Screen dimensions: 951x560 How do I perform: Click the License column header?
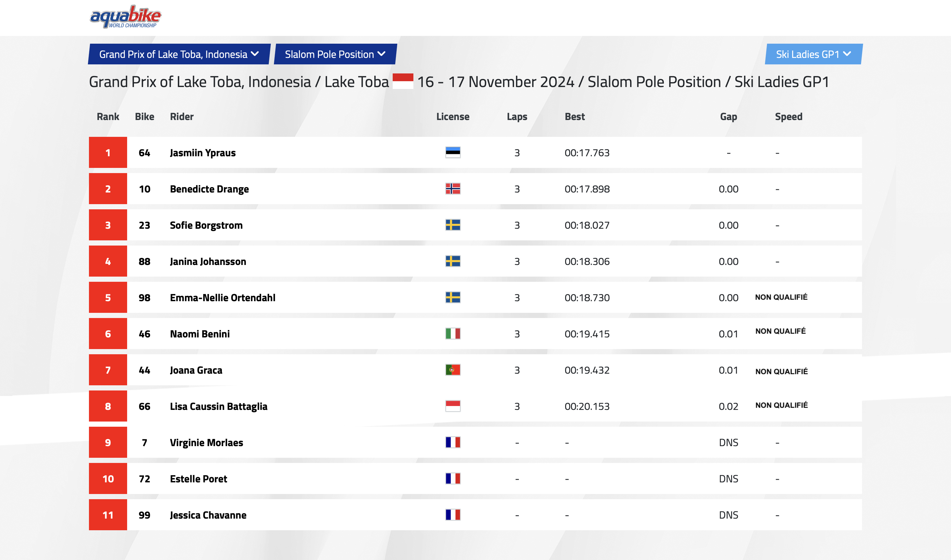[453, 116]
